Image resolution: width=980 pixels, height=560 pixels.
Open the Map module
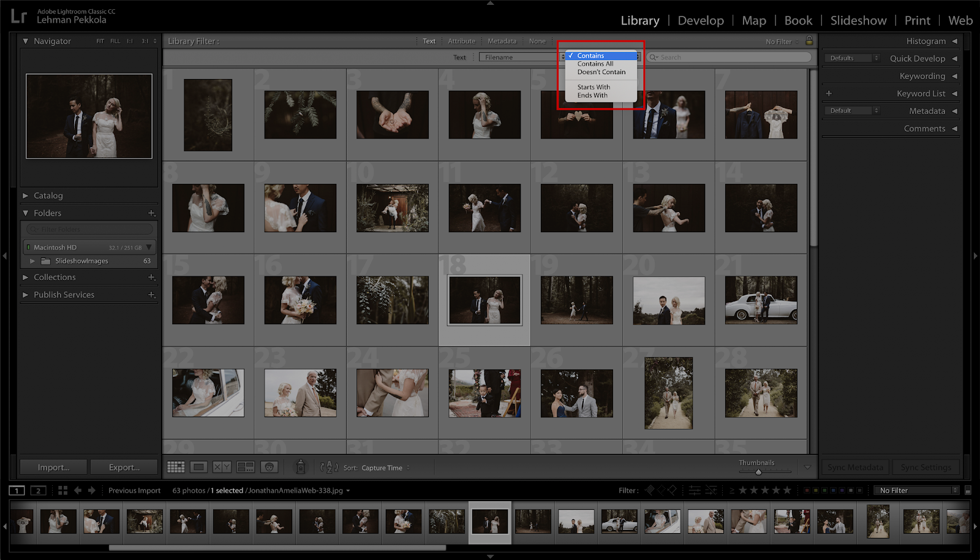tap(754, 20)
